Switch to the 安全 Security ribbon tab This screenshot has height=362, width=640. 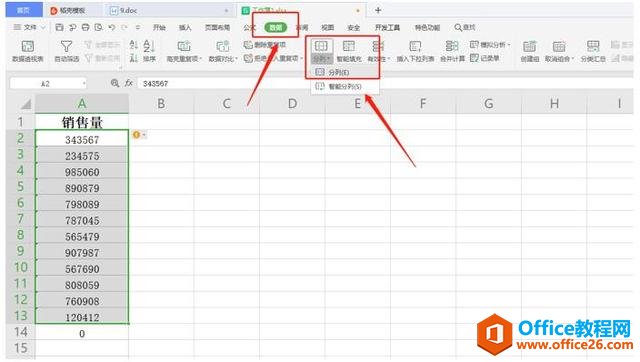(x=353, y=27)
